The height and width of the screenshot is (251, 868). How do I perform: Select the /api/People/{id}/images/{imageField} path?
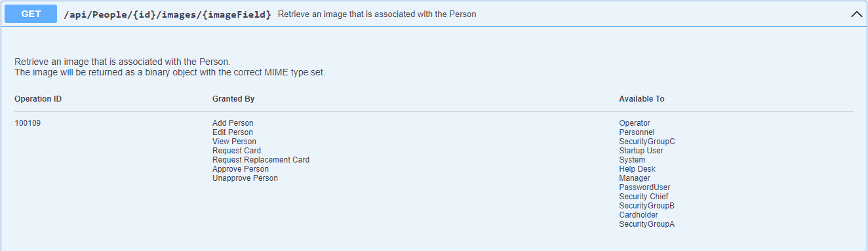click(x=167, y=14)
